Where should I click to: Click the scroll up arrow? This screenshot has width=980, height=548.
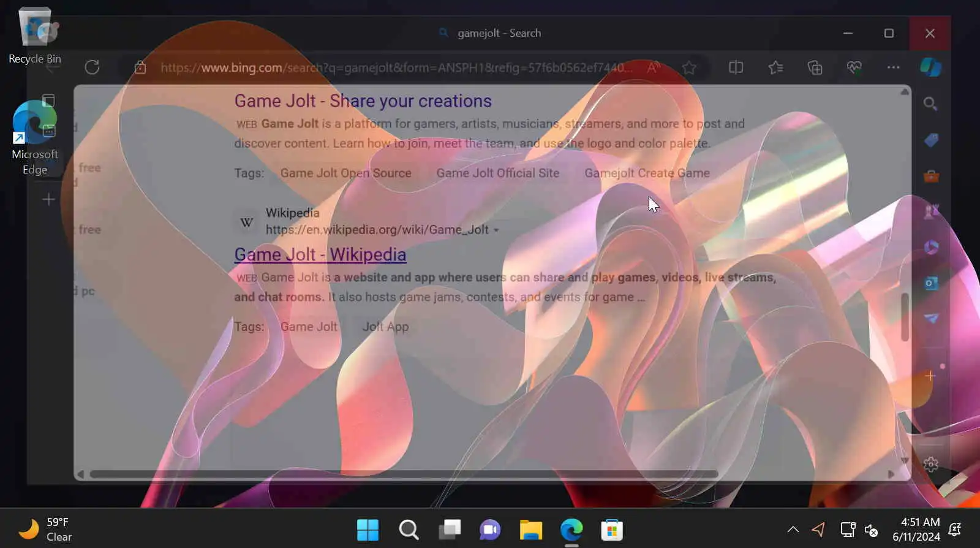pyautogui.click(x=905, y=92)
